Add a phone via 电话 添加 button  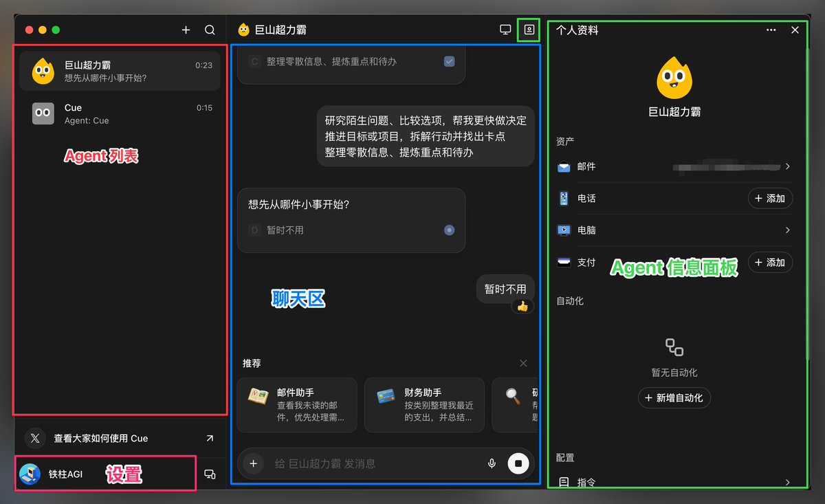tap(770, 199)
